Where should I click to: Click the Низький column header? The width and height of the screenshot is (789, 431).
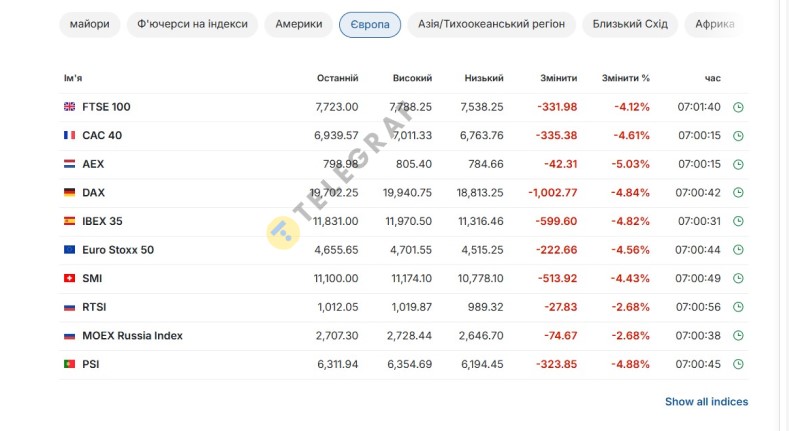[x=484, y=78]
